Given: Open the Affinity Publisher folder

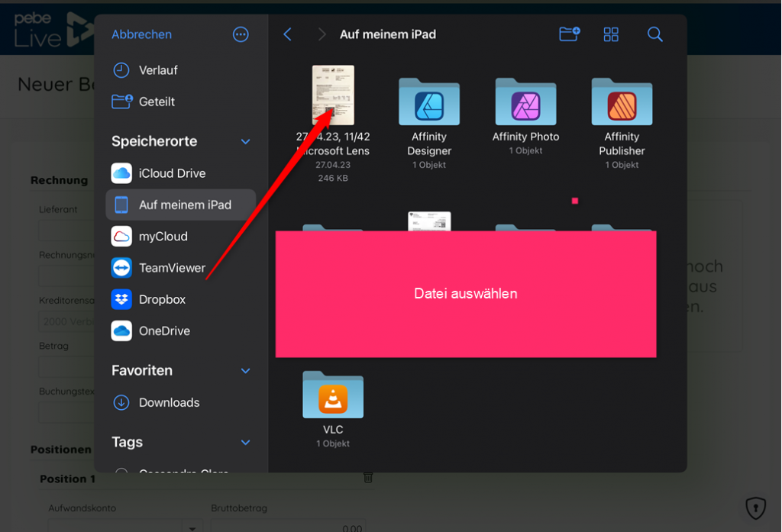Looking at the screenshot, I should click(x=622, y=102).
